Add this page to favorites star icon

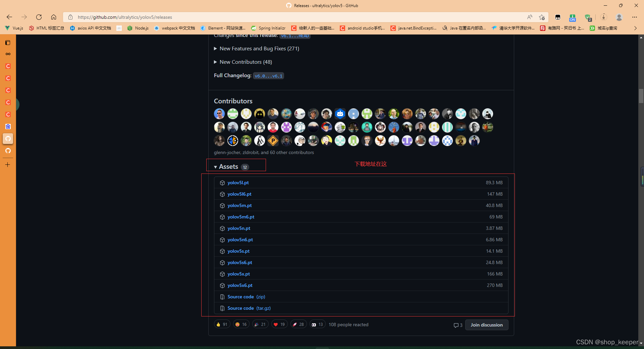pyautogui.click(x=542, y=17)
